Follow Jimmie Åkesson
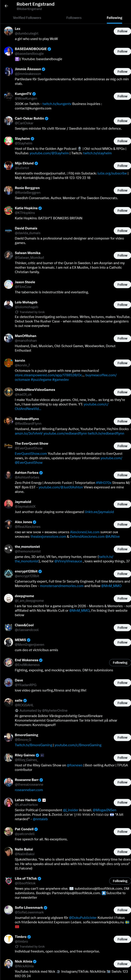Image resolution: width=131 pixels, height=980 pixels. tap(122, 72)
